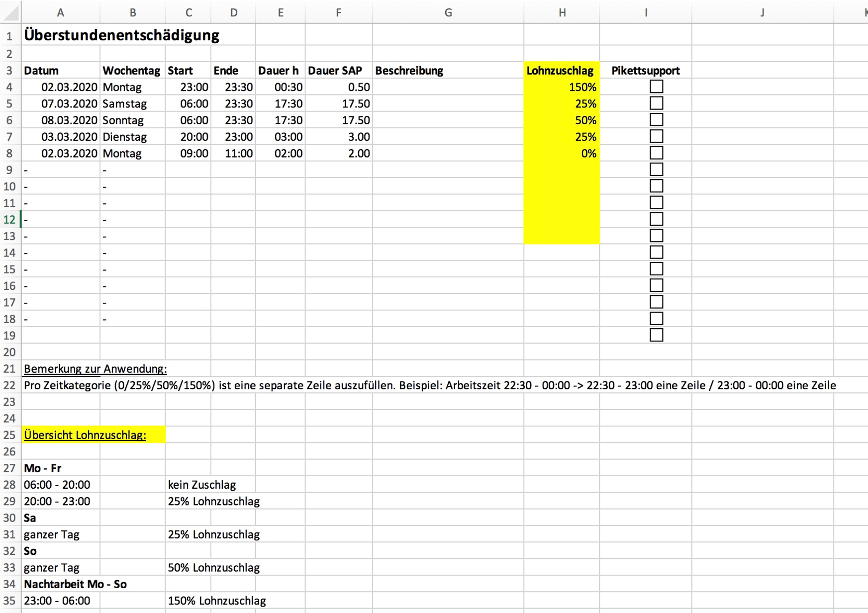Click the column A header
Viewport: 868px width, 613px height.
(x=60, y=13)
